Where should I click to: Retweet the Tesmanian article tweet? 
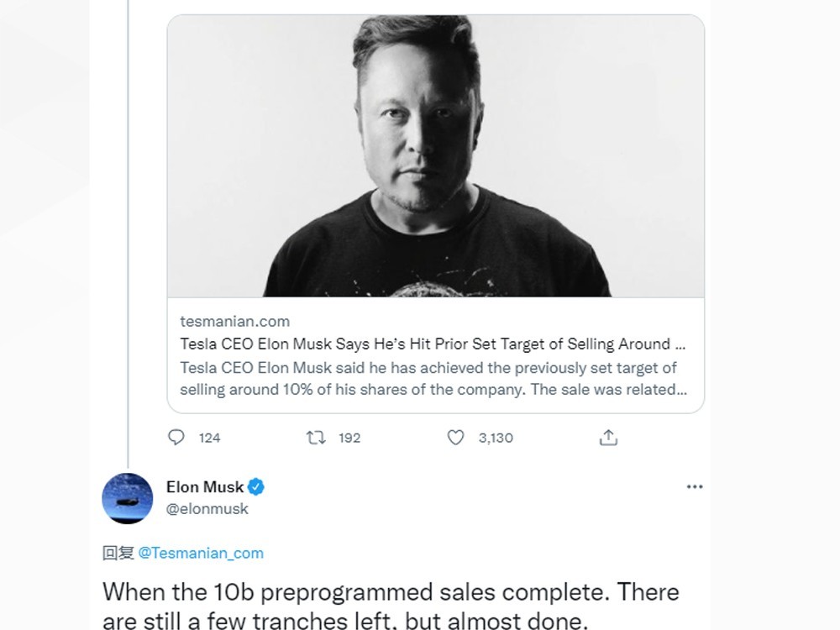click(316, 438)
